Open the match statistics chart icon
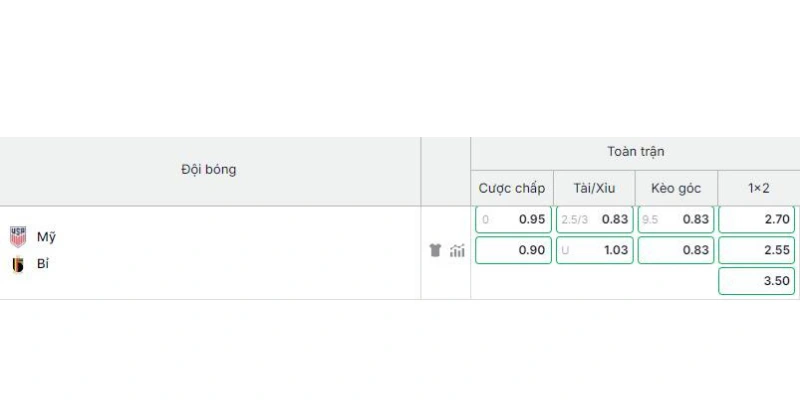The height and width of the screenshot is (400, 800). [x=457, y=251]
